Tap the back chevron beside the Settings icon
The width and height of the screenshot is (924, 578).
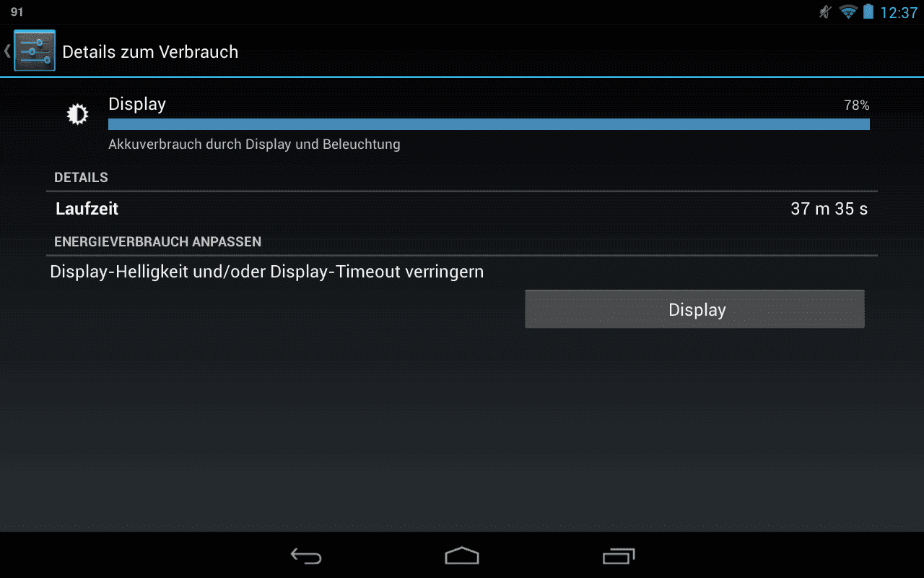7,51
